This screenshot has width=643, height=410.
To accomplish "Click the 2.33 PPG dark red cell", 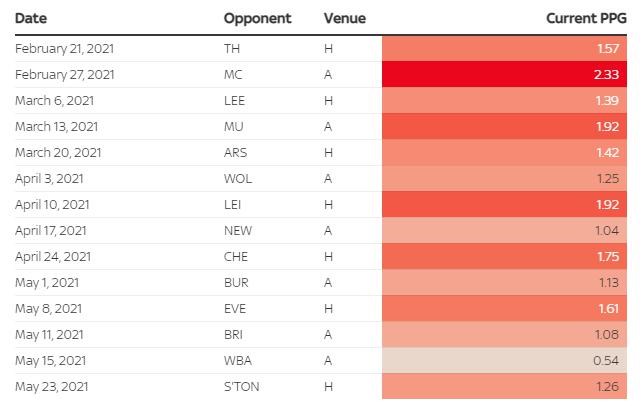I will point(504,74).
